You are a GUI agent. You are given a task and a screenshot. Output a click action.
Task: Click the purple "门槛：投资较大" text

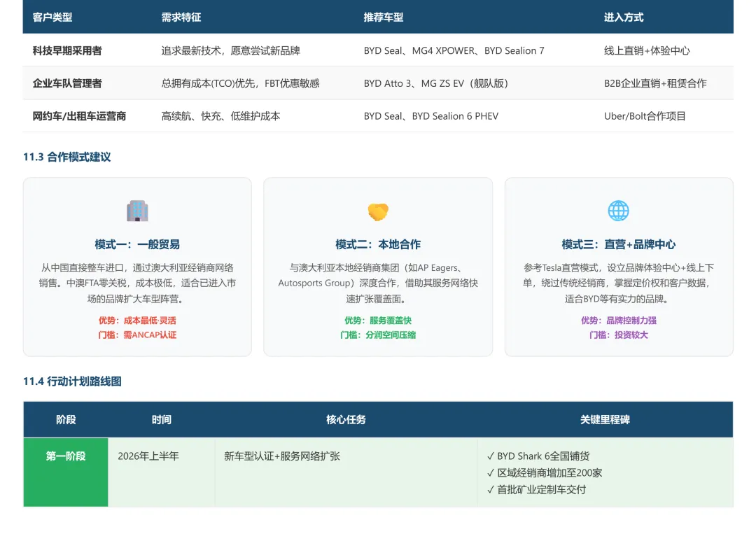pos(619,335)
